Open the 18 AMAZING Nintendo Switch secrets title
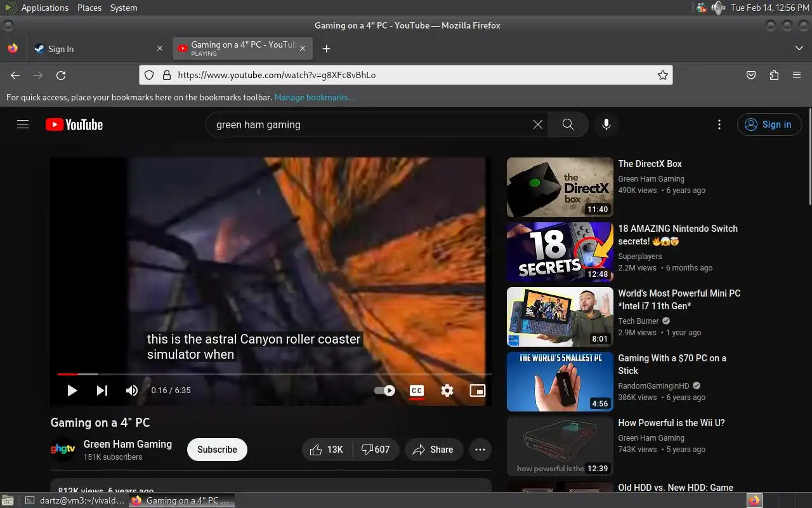This screenshot has width=812, height=508. (678, 234)
